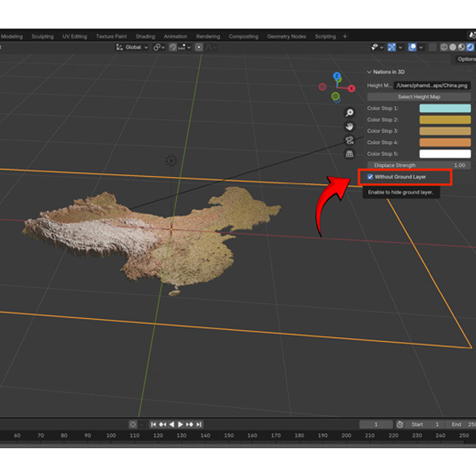This screenshot has height=476, width=476.
Task: Switch perspective/orthographic with grid icon
Action: (x=349, y=154)
